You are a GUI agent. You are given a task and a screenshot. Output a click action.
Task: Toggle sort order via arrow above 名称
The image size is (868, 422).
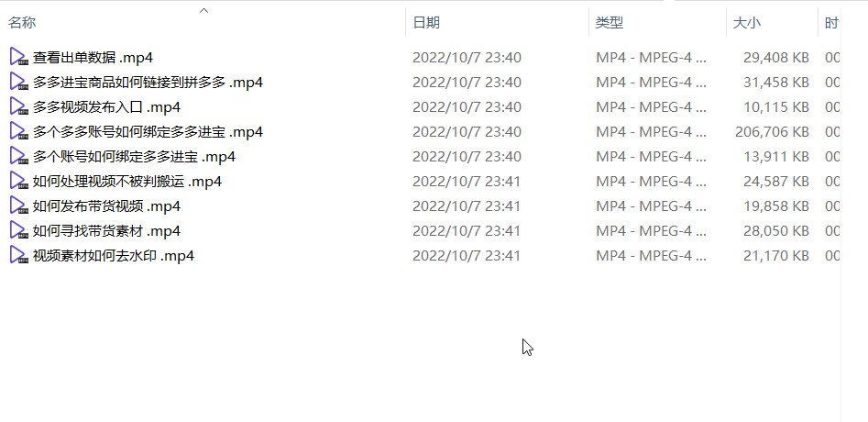click(203, 10)
